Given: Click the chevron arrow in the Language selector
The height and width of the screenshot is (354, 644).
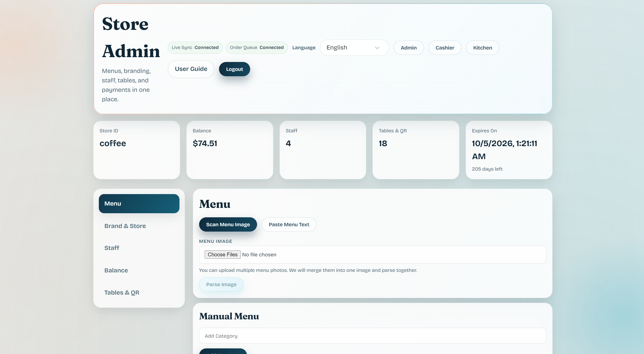Looking at the screenshot, I should pyautogui.click(x=377, y=48).
